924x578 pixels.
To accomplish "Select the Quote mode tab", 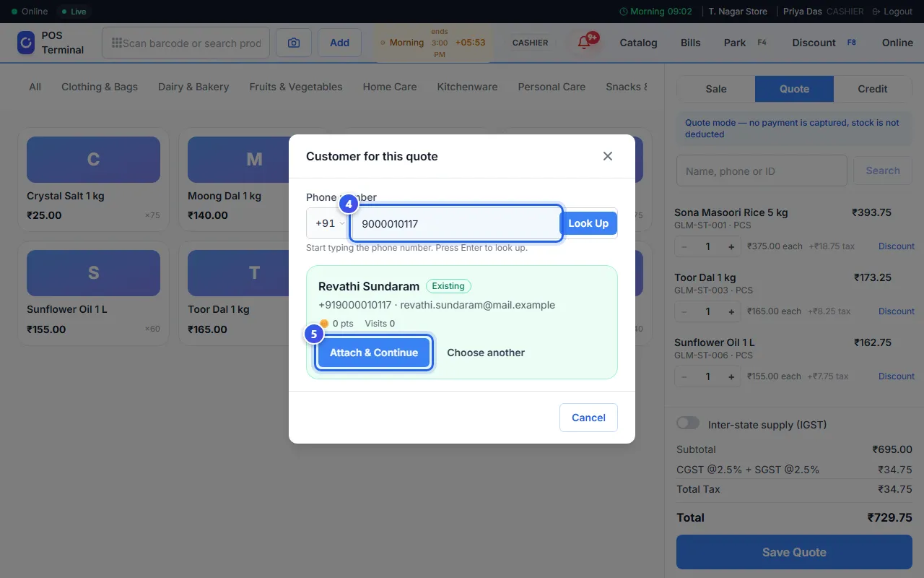I will click(794, 89).
